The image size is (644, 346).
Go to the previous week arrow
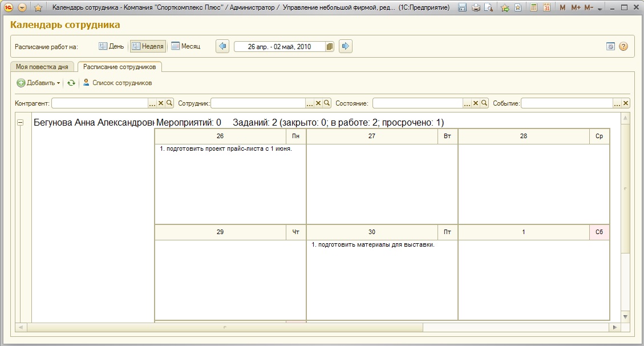tap(222, 46)
